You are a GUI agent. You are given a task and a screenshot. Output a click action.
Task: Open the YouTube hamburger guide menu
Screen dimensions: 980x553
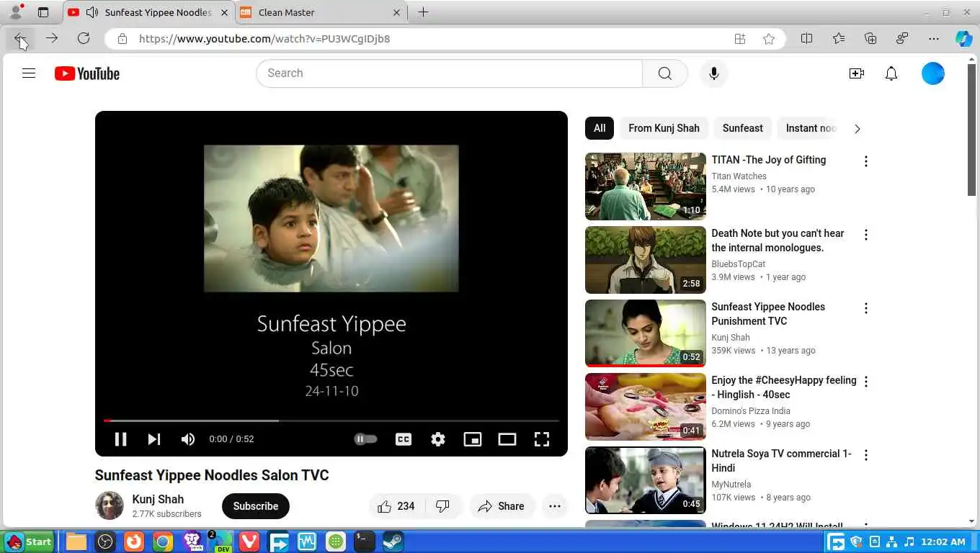click(29, 73)
